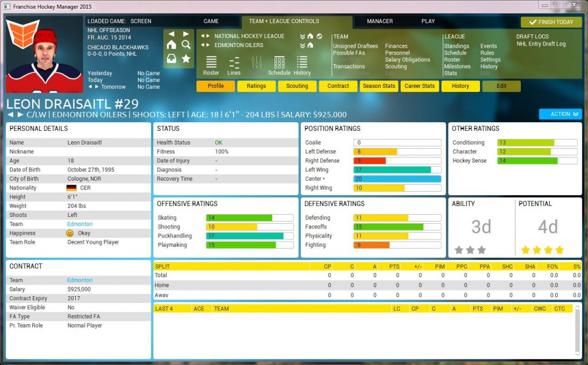
Task: Click the grey Ability star rating
Action: (470, 250)
